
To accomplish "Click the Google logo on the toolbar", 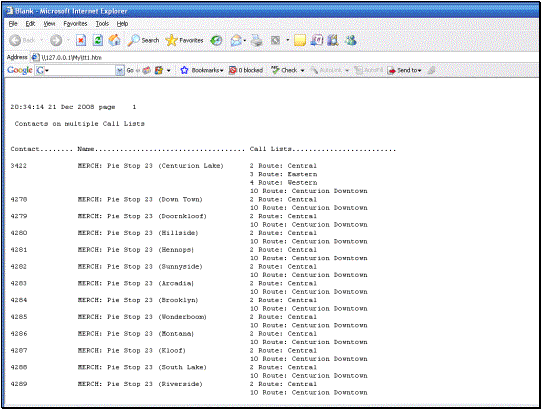I will click(x=20, y=70).
